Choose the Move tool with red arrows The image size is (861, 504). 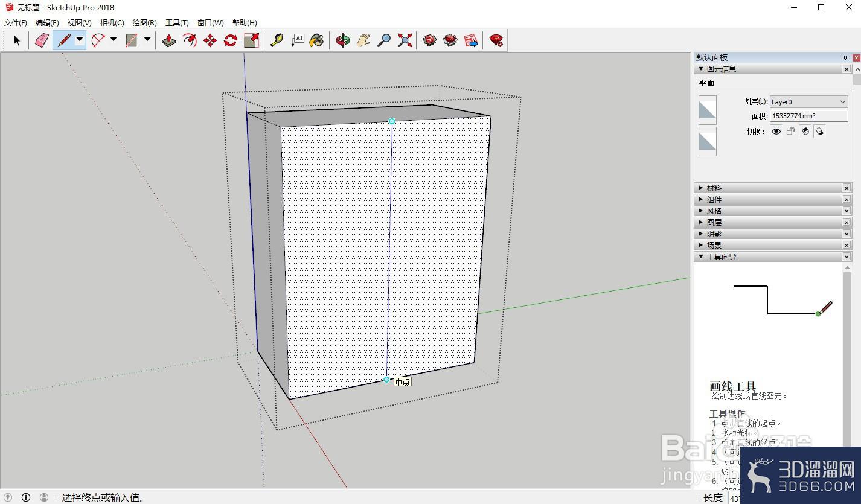(210, 40)
